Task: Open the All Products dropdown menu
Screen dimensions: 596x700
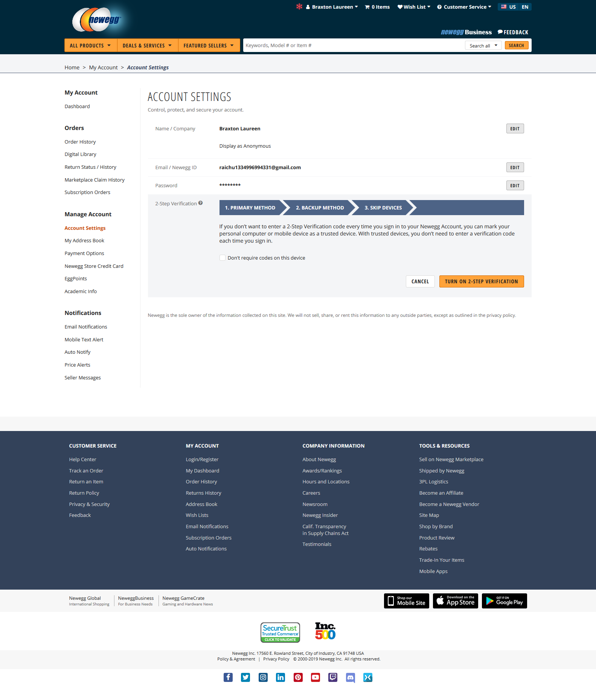Action: coord(91,45)
